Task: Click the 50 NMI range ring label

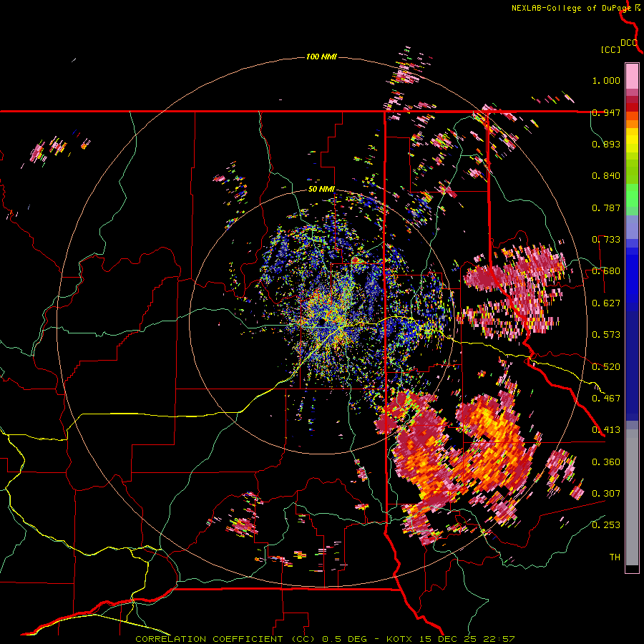Action: (321, 190)
